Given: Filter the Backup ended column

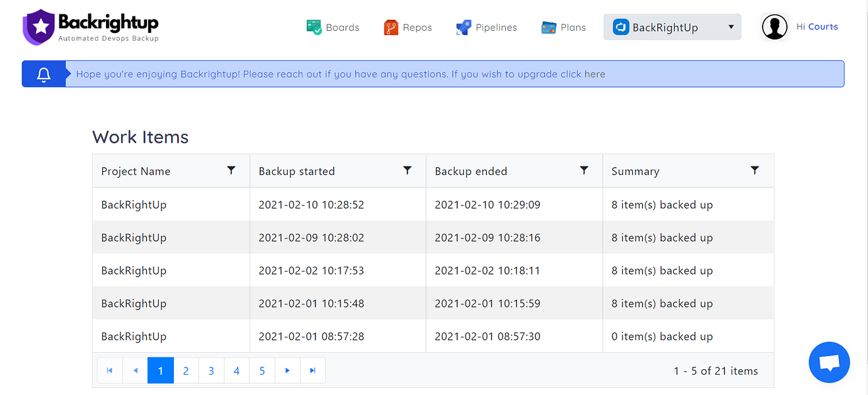Looking at the screenshot, I should (x=584, y=171).
